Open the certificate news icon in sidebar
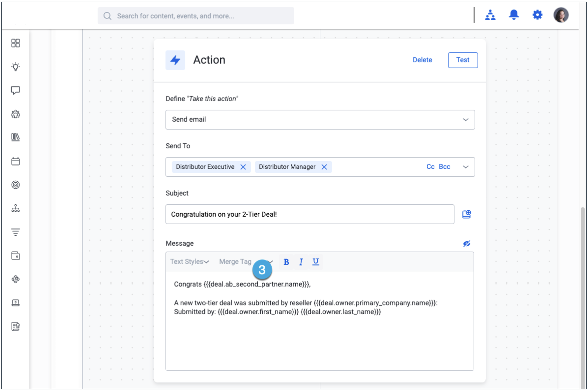 click(x=16, y=327)
